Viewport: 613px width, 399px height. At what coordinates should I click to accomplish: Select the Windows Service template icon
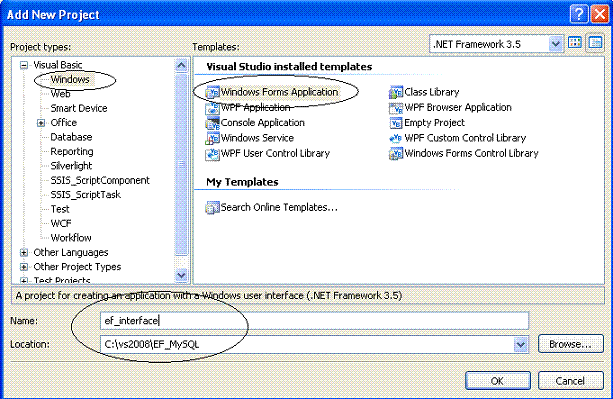[213, 138]
